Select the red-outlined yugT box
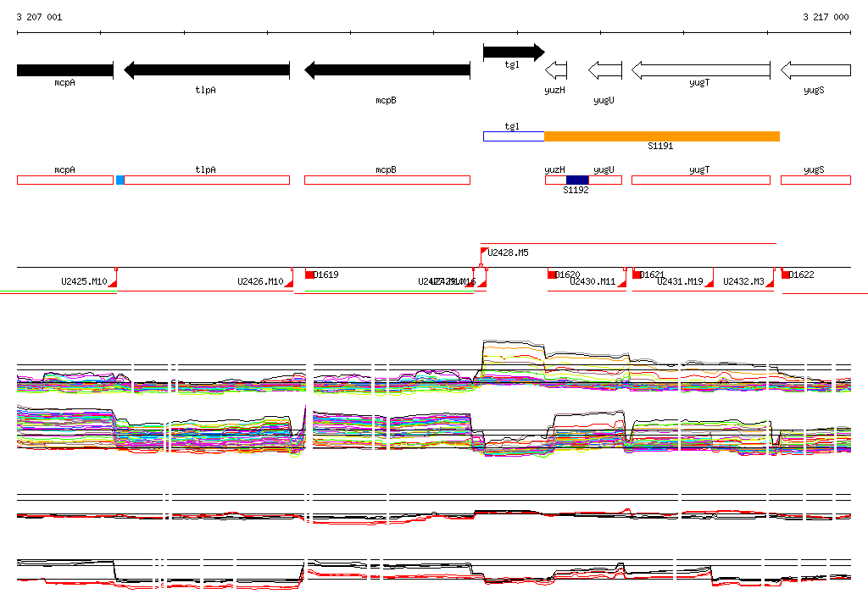 click(701, 180)
